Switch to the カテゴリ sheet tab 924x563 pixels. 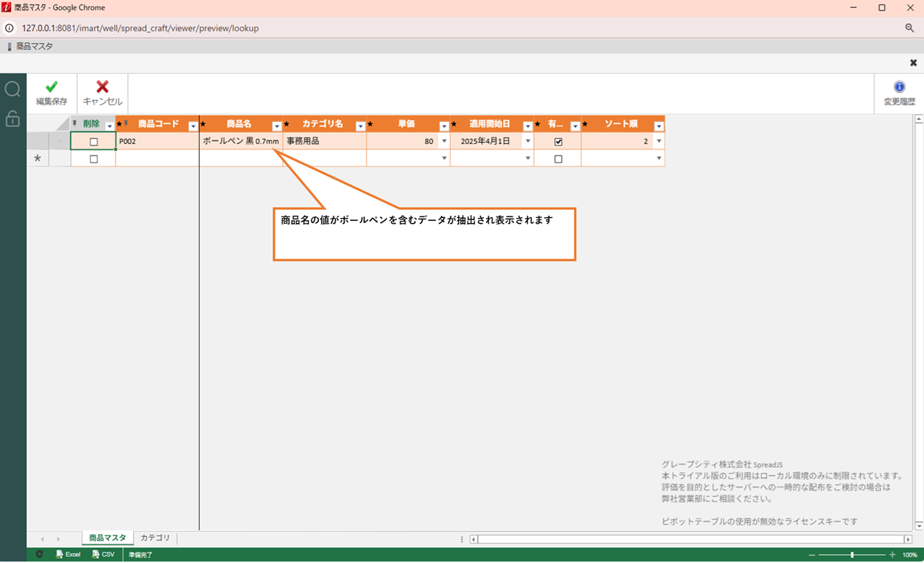(x=155, y=538)
